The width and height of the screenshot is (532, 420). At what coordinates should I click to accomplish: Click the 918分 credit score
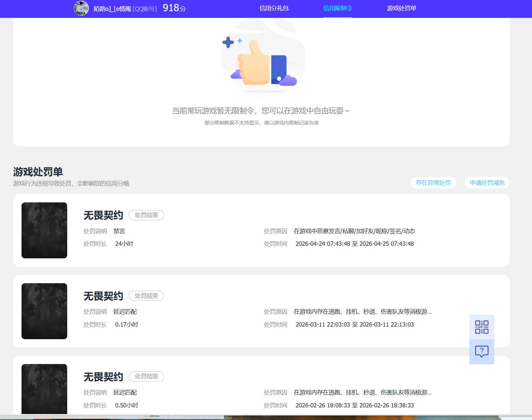[174, 8]
